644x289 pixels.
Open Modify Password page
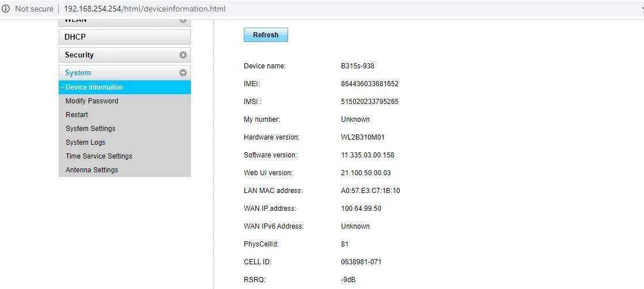[91, 101]
